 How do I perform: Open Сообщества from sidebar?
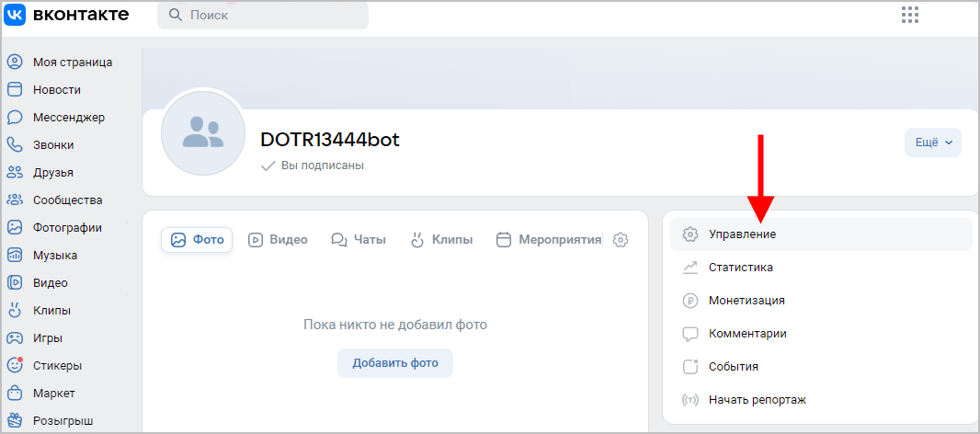(67, 200)
